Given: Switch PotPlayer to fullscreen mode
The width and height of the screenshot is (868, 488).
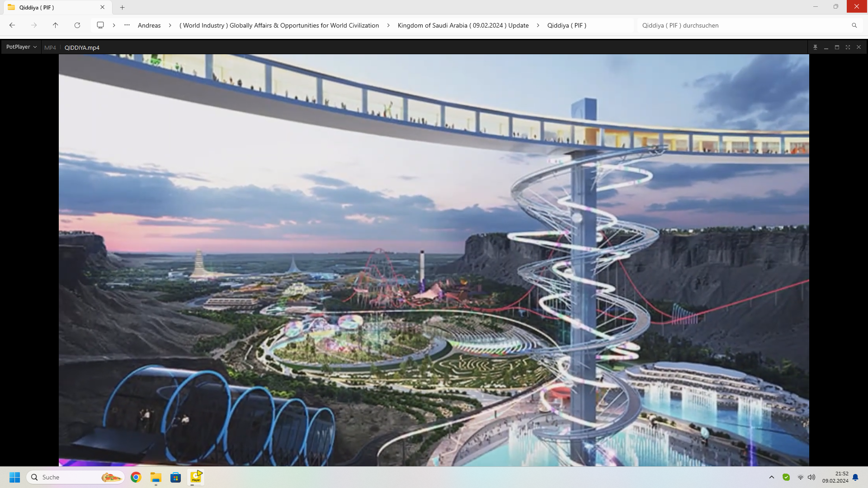Looking at the screenshot, I should click(848, 47).
